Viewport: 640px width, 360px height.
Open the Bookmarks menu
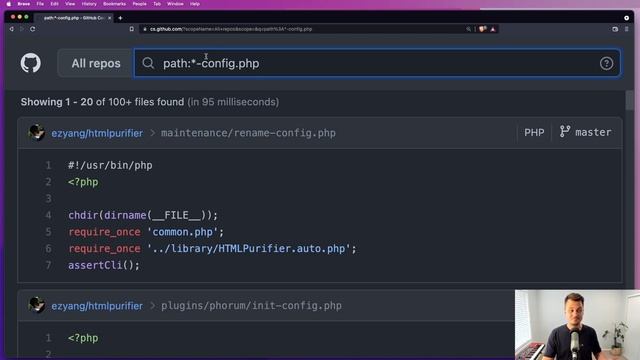coord(115,4)
